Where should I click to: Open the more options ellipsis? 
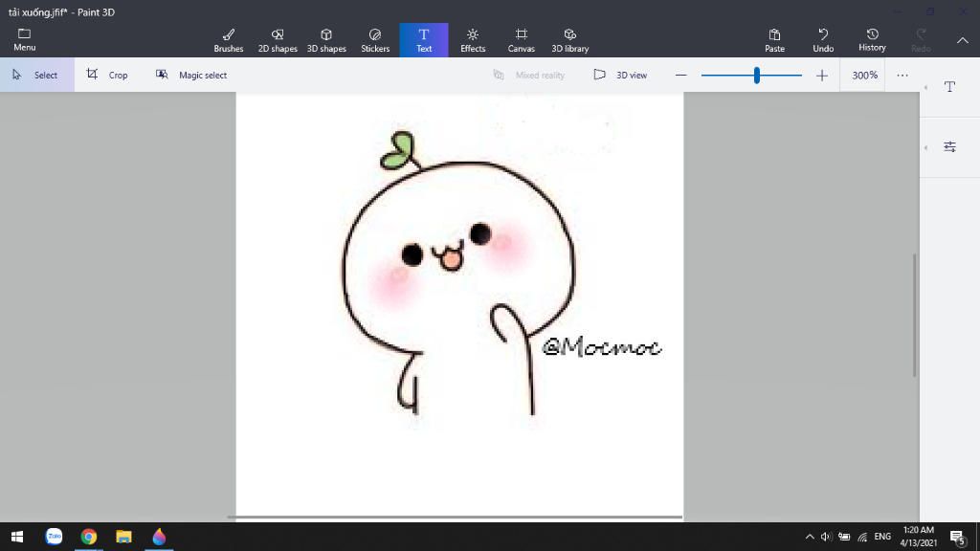point(902,75)
